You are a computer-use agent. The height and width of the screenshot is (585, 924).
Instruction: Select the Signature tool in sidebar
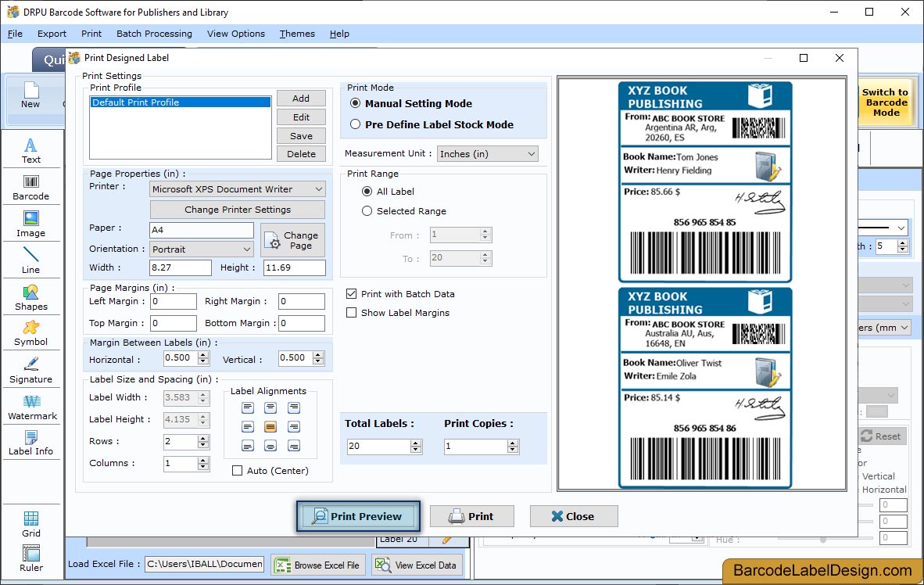point(30,371)
